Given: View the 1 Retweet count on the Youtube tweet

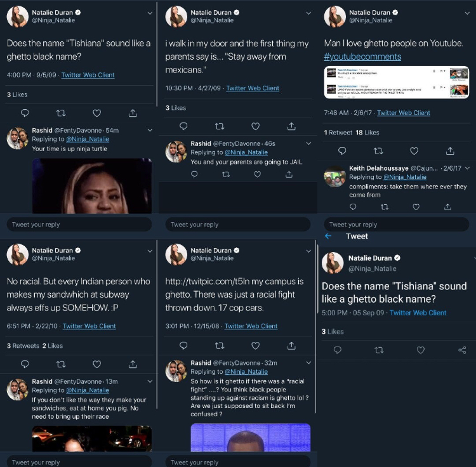Looking at the screenshot, I should 338,133.
